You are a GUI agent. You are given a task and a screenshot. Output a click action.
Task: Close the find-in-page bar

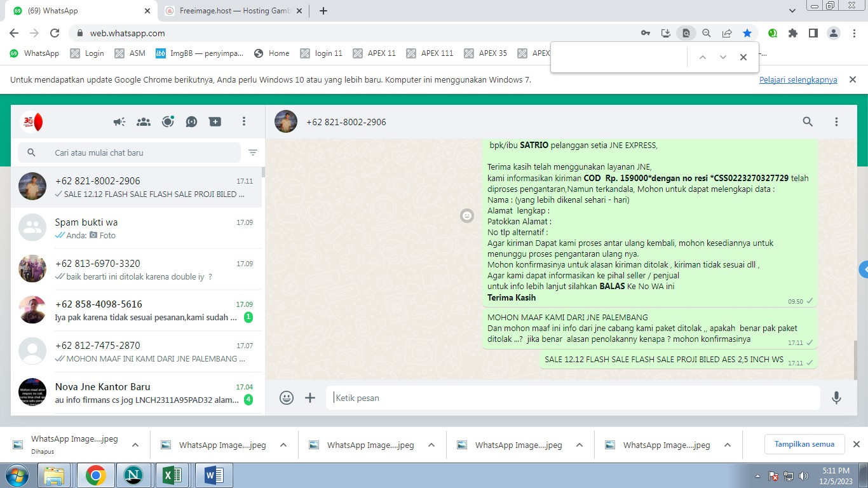point(743,57)
